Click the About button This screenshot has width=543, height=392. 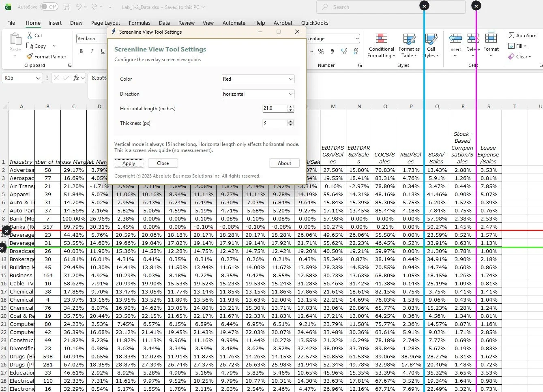(284, 163)
